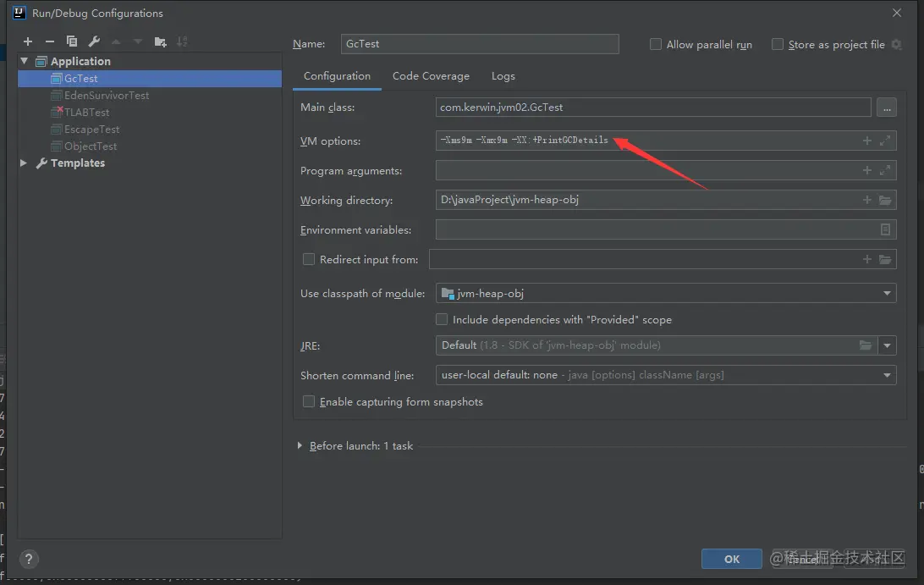This screenshot has height=585, width=924.
Task: Add a new run configuration
Action: click(x=28, y=41)
